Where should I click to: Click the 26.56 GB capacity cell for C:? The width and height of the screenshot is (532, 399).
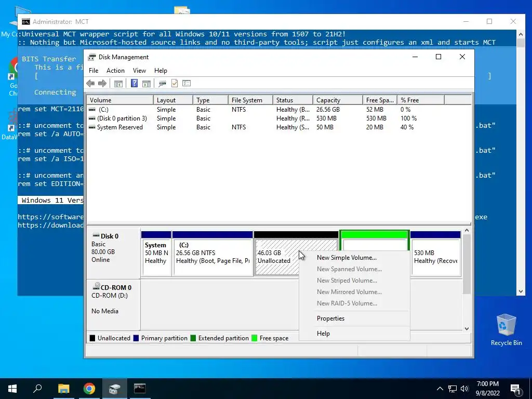328,110
